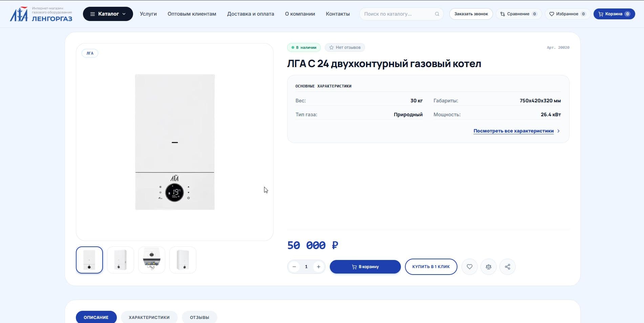Screen dimensions: 644x323
Task: Click the В наличии availability badge
Action: point(304,47)
